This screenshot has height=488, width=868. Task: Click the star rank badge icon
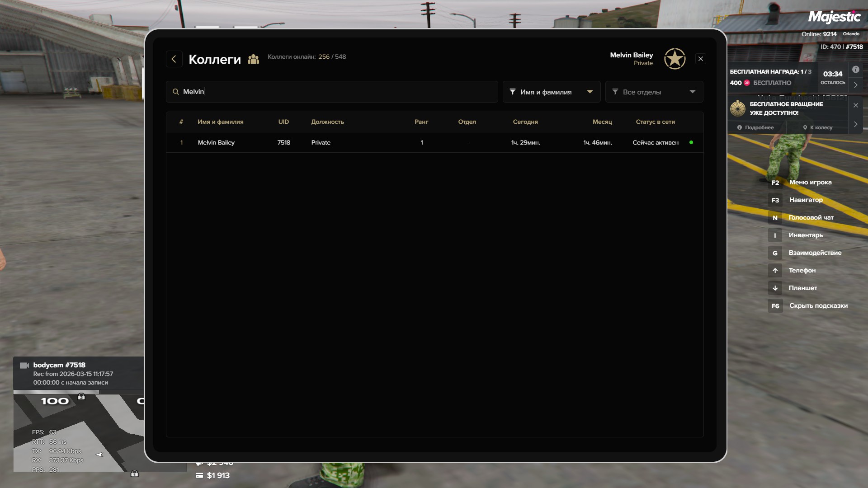(x=675, y=59)
